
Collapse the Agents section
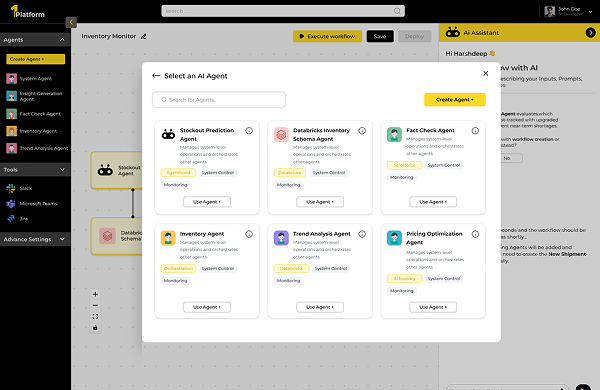point(62,39)
